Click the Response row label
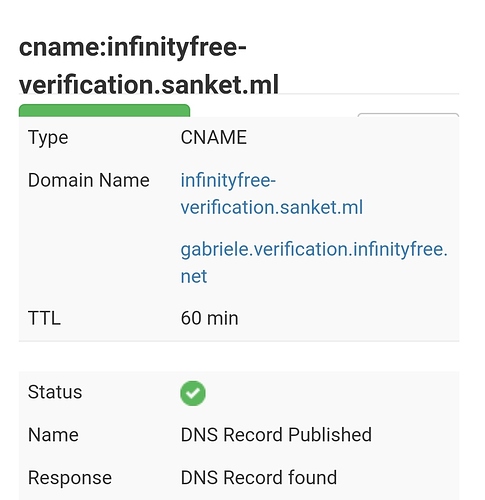485x500 pixels. coord(70,478)
